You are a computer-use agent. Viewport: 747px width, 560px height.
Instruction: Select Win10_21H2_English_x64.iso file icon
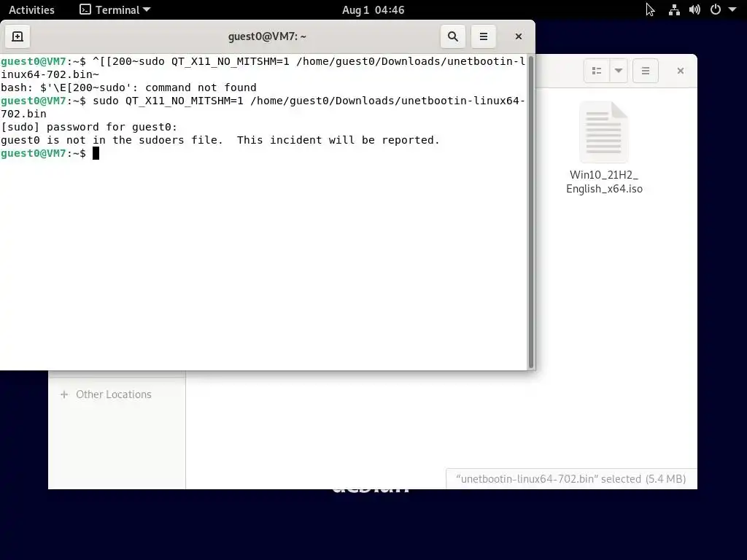coord(603,132)
